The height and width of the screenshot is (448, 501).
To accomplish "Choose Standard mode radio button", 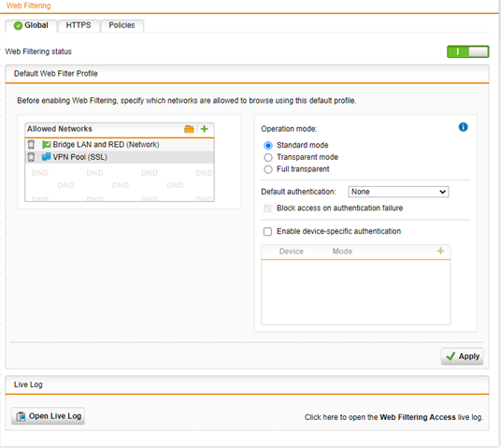I will 268,146.
